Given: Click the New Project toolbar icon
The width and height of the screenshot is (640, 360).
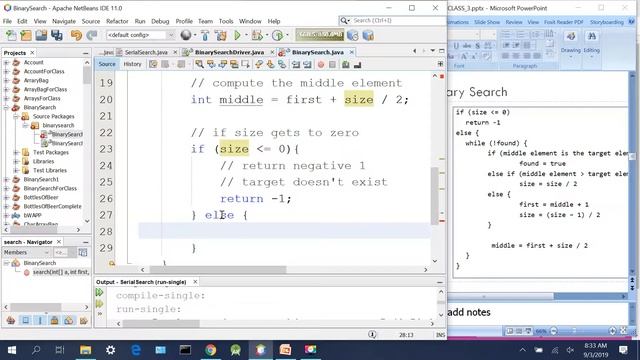Looking at the screenshot, I should point(26,36).
